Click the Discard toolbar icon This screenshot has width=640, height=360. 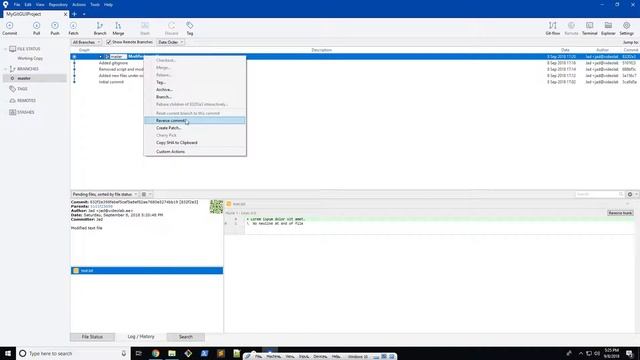(x=171, y=28)
